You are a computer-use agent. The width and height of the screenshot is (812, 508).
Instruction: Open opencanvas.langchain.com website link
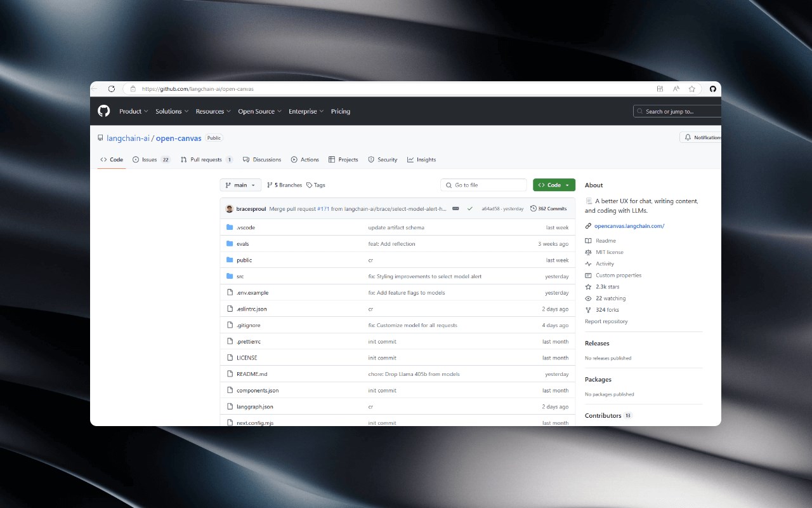629,226
